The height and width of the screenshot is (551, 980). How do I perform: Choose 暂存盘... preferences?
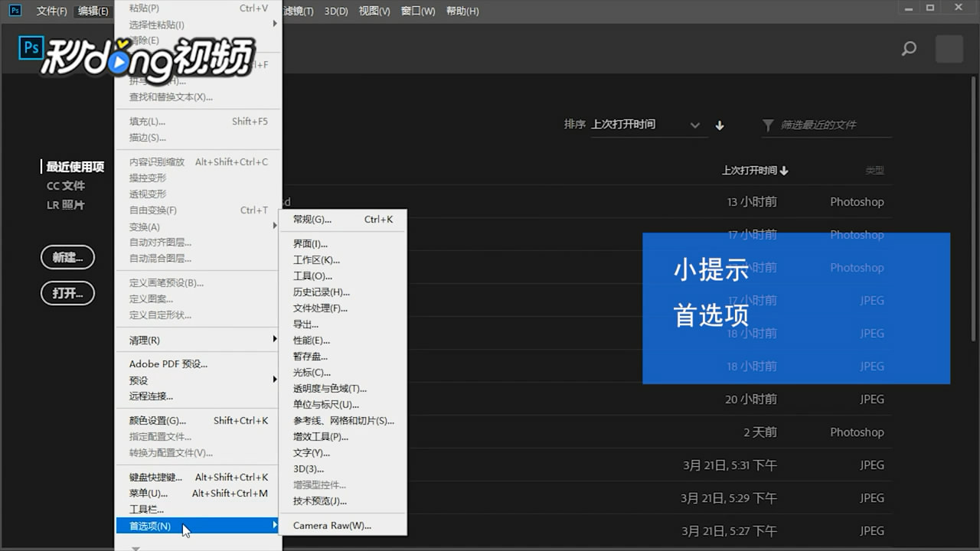(x=342, y=357)
